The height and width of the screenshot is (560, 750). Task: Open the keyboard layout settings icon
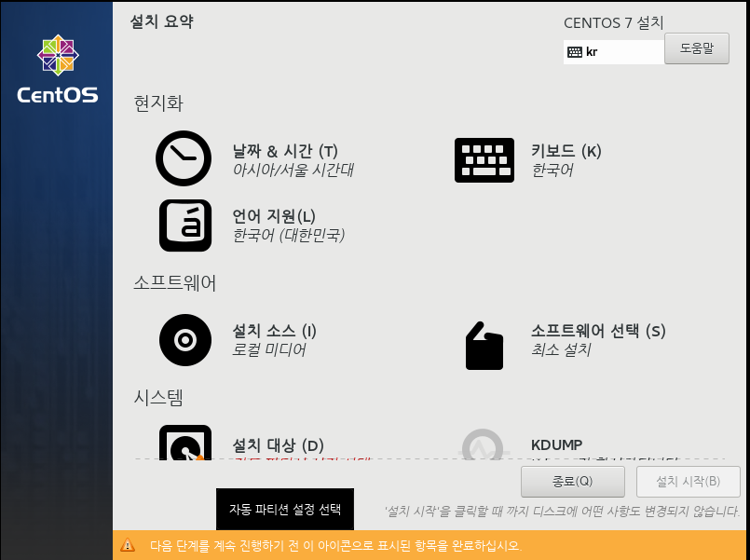(484, 160)
